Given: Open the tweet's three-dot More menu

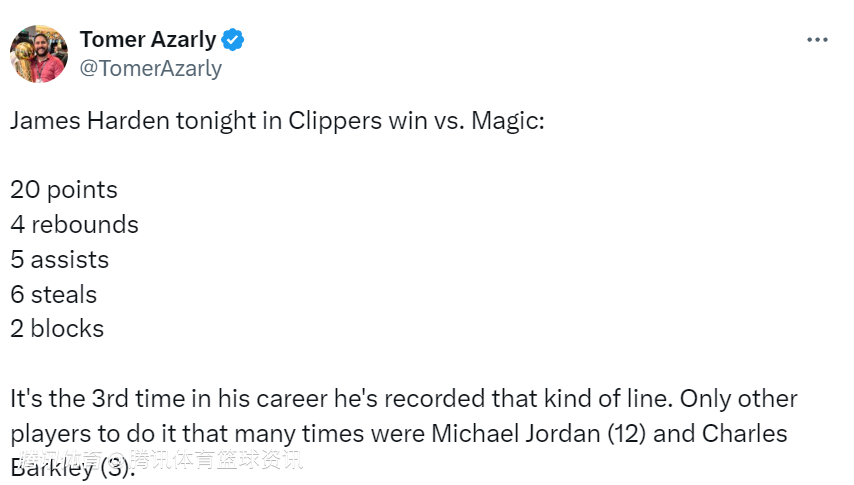Looking at the screenshot, I should click(x=817, y=40).
